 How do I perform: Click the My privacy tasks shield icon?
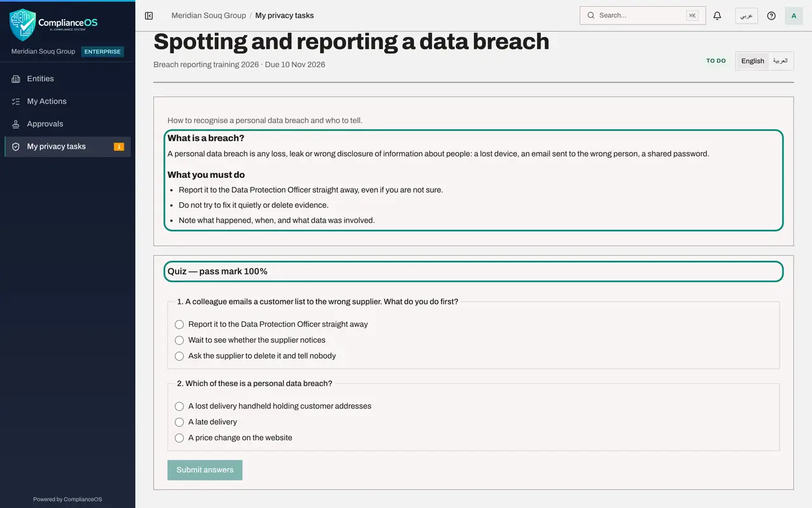click(16, 147)
